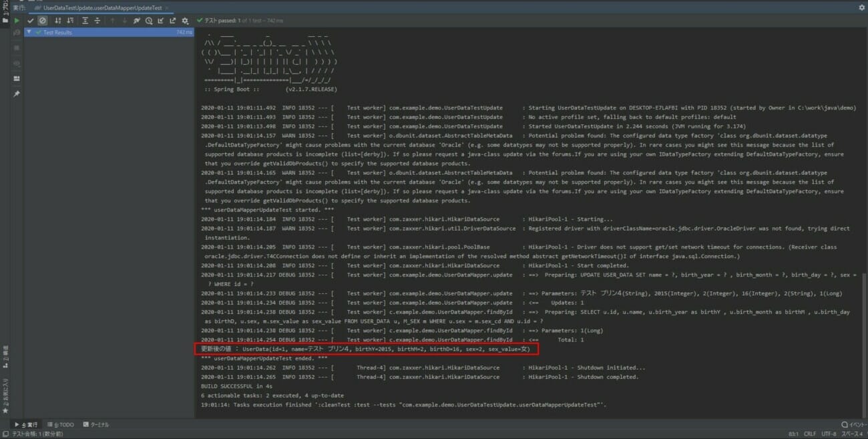This screenshot has height=439, width=868.
Task: Open the Run panel options gear at top right
Action: [x=861, y=7]
